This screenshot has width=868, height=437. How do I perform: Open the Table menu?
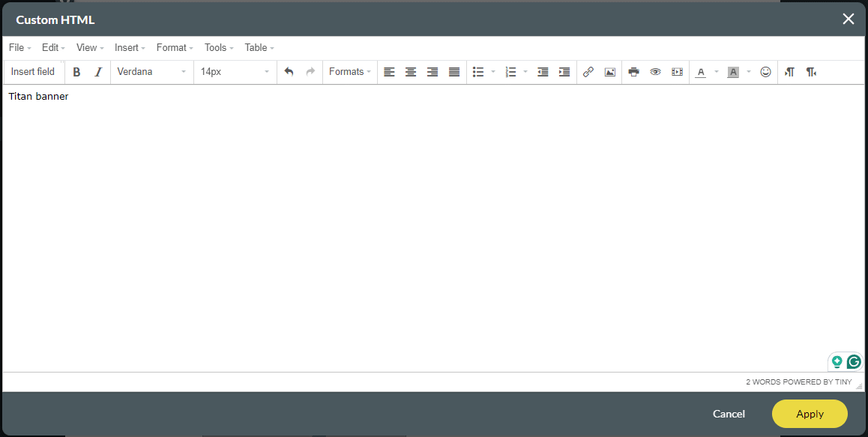click(256, 47)
